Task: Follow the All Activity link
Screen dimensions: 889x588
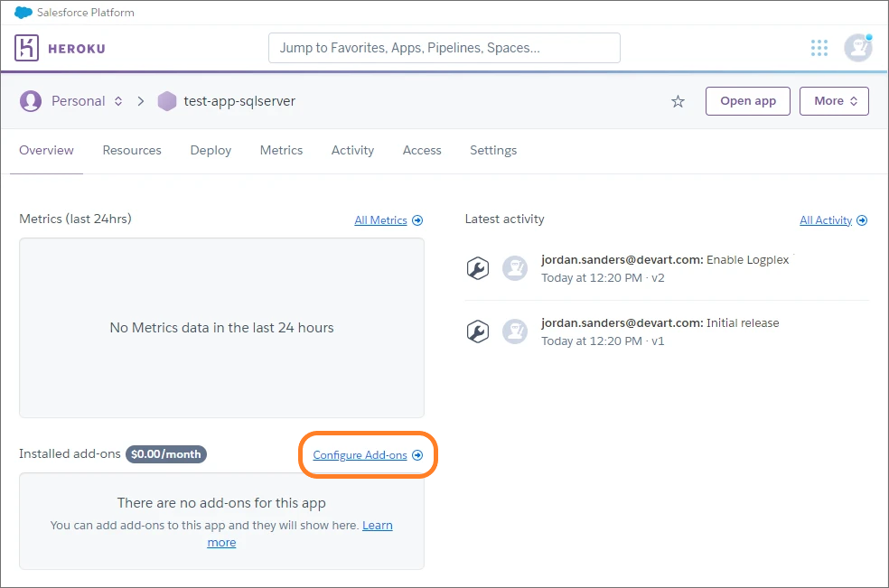Action: 826,220
